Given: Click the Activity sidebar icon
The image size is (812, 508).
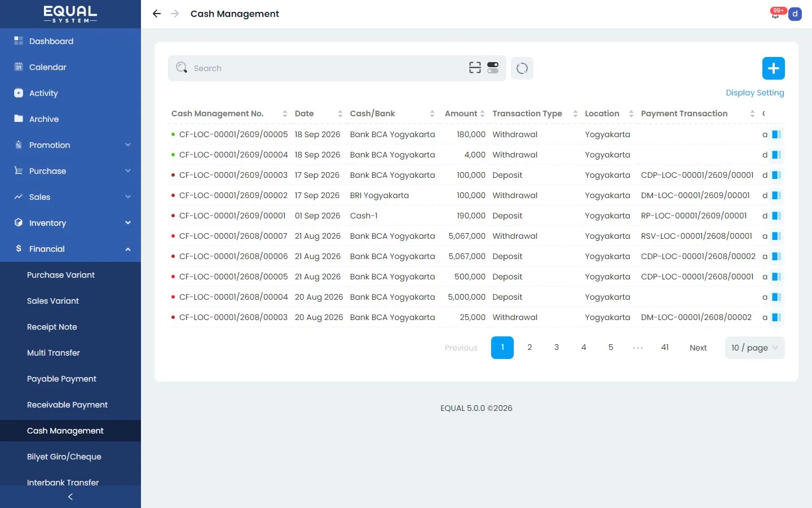Looking at the screenshot, I should (19, 93).
